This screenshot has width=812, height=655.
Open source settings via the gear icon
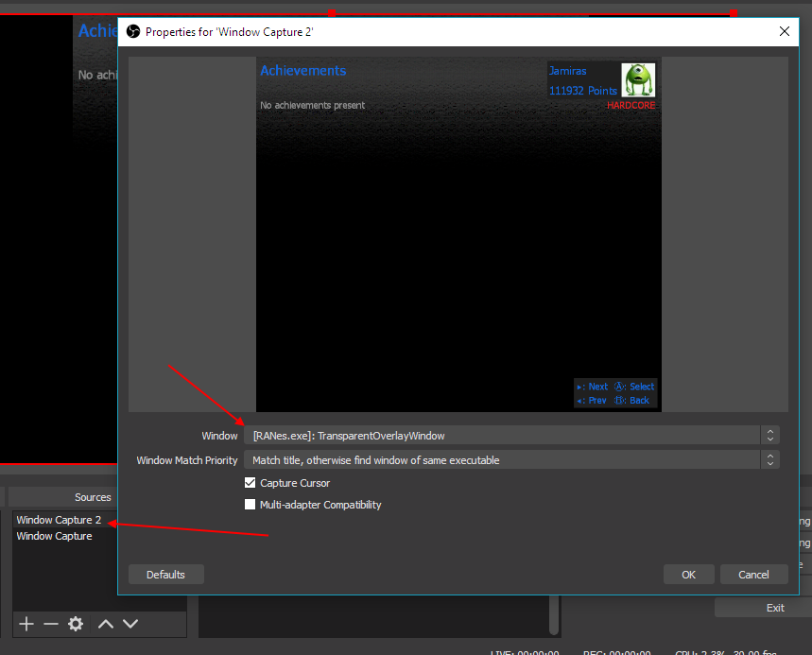tap(76, 624)
